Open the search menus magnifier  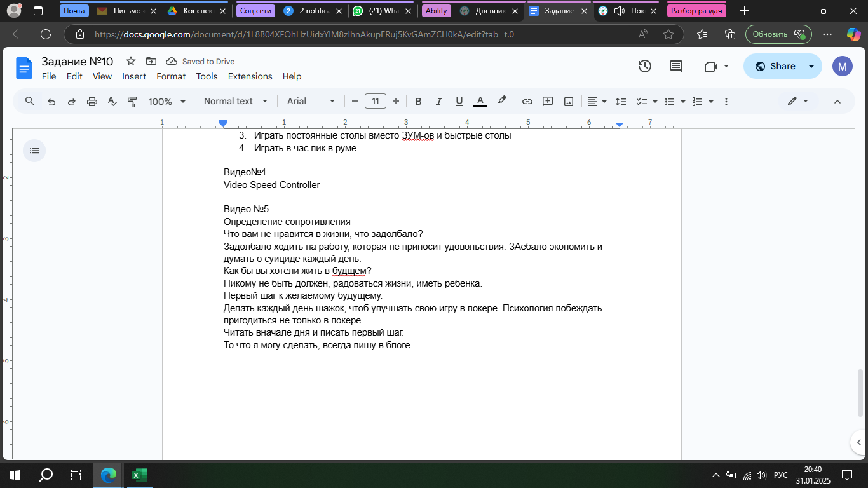[29, 101]
